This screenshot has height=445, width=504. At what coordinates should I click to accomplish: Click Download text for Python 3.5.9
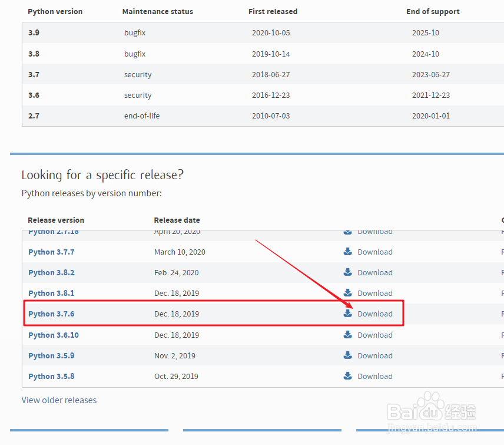pyautogui.click(x=375, y=355)
